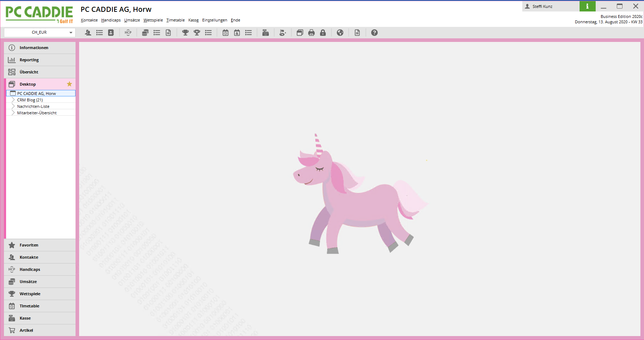Click the globe toolbar icon
The height and width of the screenshot is (340, 644).
pyautogui.click(x=340, y=33)
